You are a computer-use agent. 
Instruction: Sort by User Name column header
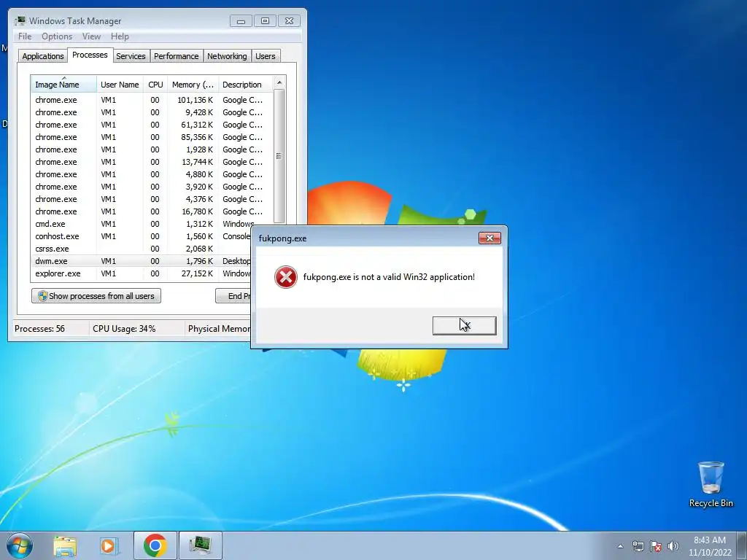120,85
